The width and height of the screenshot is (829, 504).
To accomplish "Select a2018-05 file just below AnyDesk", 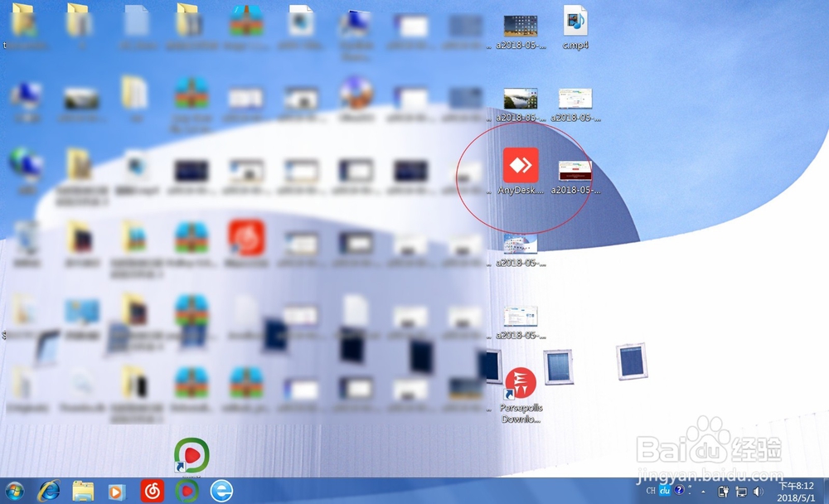I will 521,250.
